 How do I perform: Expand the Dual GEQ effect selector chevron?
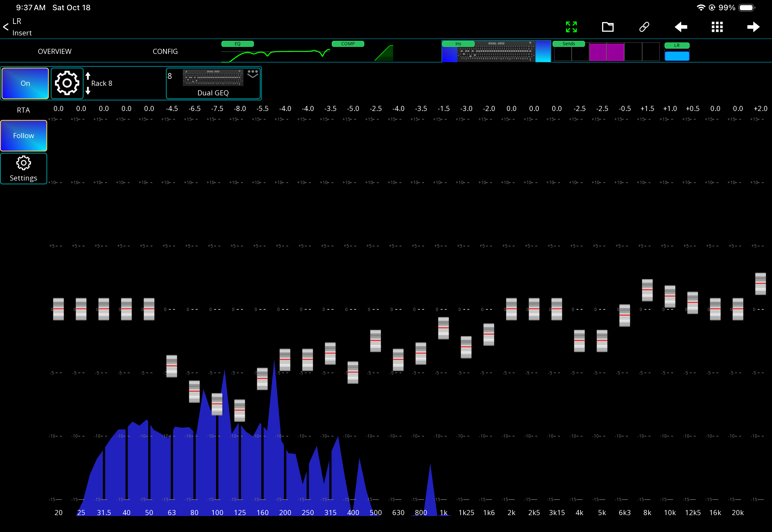point(253,74)
